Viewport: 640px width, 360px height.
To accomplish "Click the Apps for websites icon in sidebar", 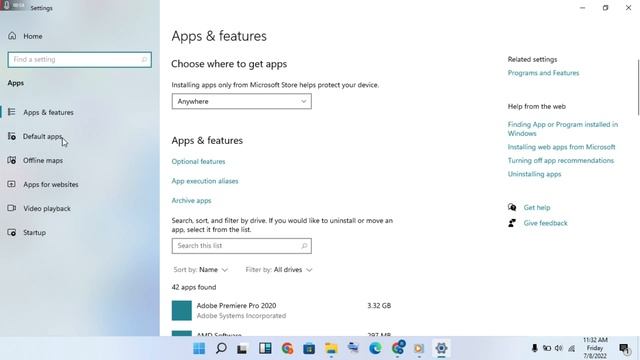I will 12,184.
